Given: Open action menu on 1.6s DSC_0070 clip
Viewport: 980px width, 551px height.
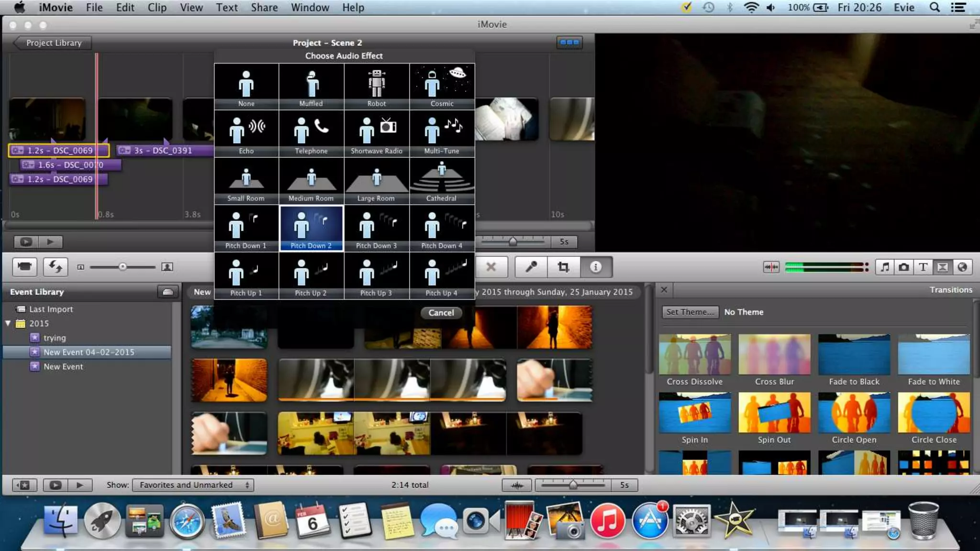Looking at the screenshot, I should [28, 165].
